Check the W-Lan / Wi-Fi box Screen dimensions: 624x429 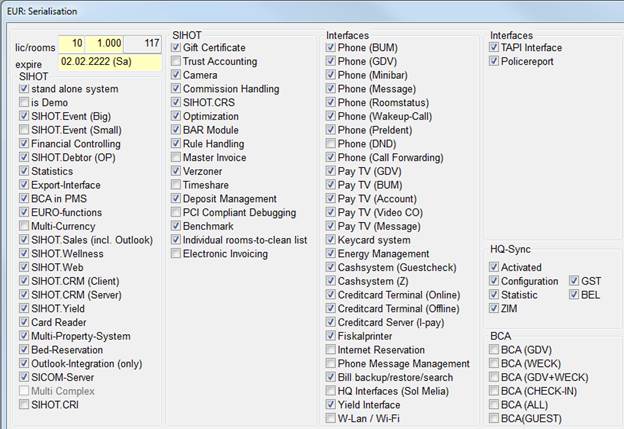pyautogui.click(x=331, y=419)
